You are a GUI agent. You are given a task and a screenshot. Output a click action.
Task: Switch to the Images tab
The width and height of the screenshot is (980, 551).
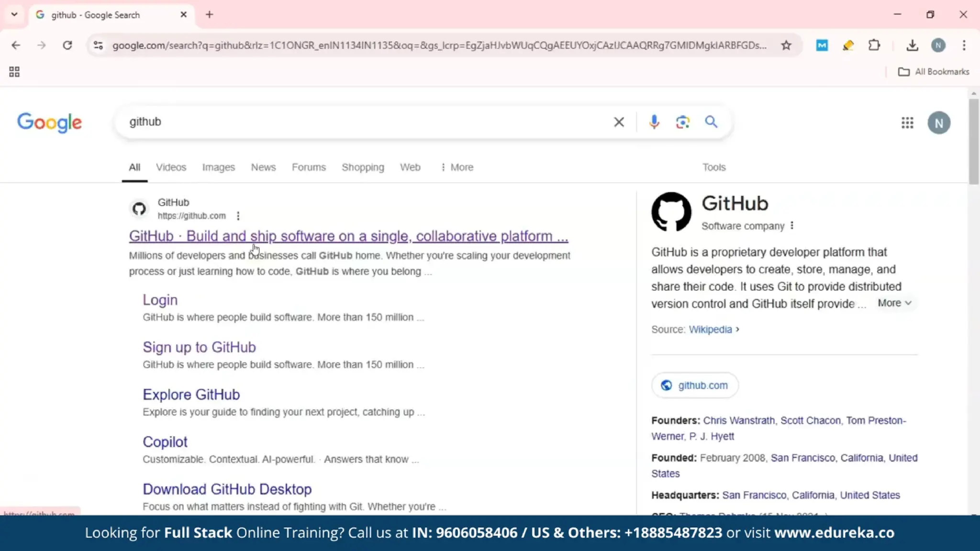point(218,167)
